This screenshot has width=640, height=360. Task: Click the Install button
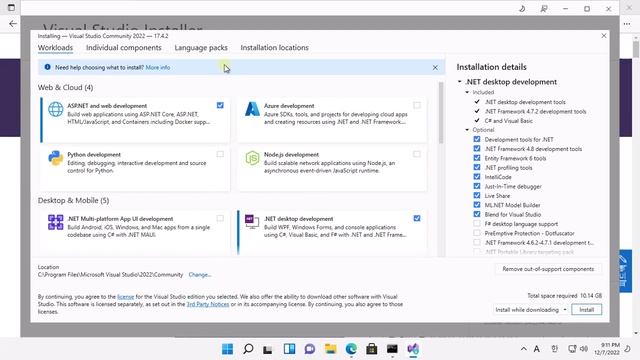587,310
